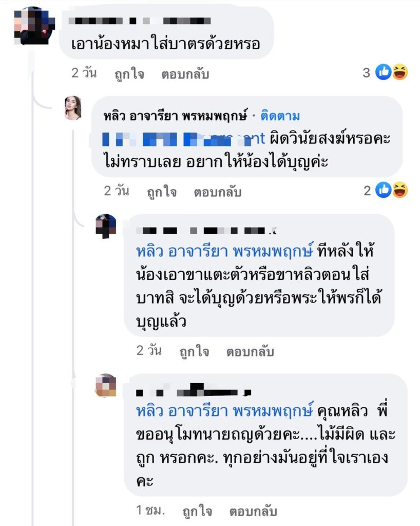Click the laughing emoji reaction on top comment
This screenshot has width=420, height=526.
point(400,72)
